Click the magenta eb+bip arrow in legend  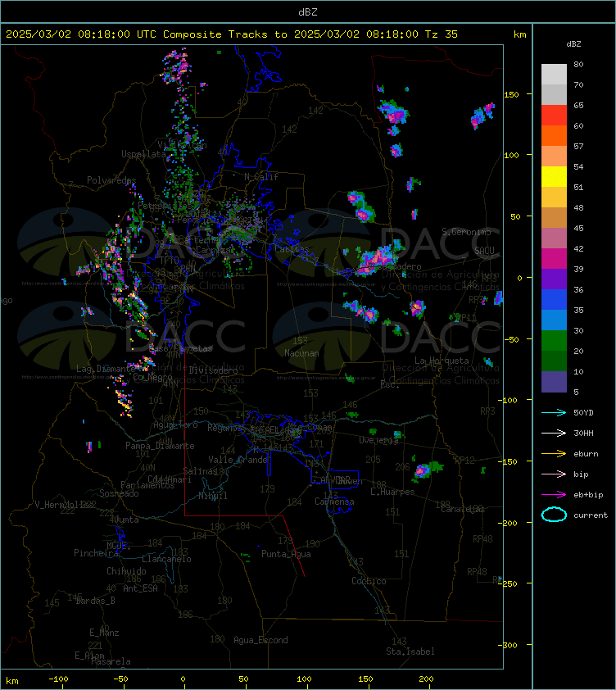(554, 495)
